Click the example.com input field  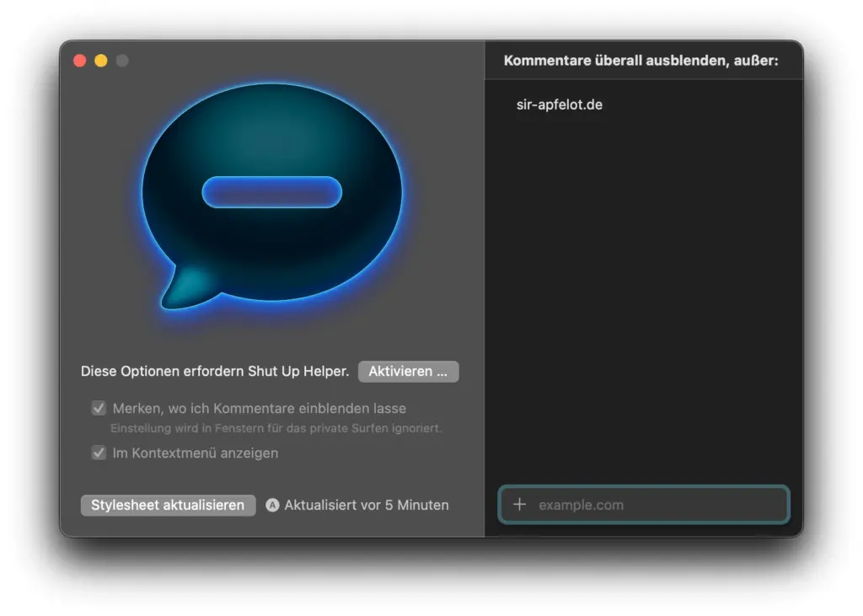pyautogui.click(x=643, y=505)
